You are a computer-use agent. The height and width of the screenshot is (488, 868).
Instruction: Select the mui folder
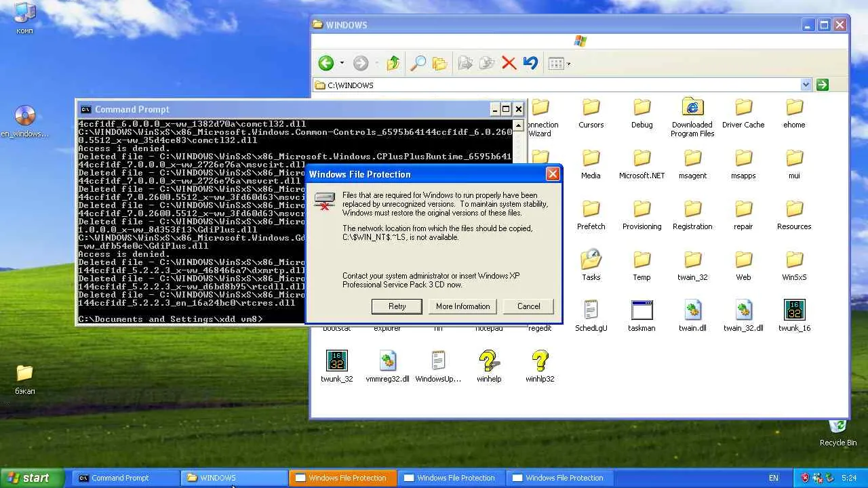tap(794, 164)
